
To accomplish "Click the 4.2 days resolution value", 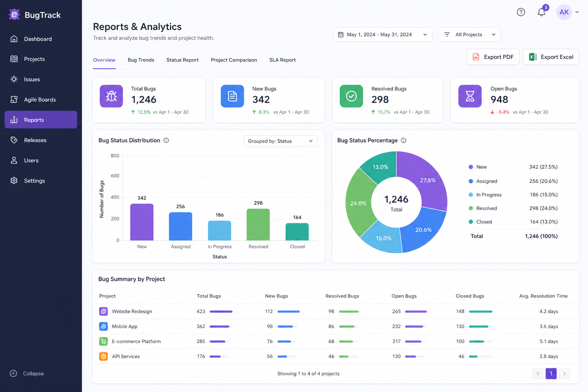I will pyautogui.click(x=549, y=311).
